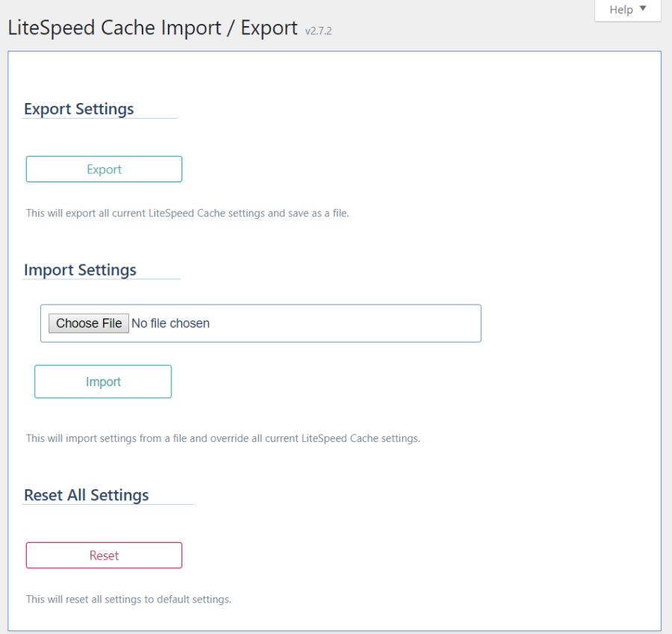Click the 'No file chosen' file input field

tap(261, 323)
